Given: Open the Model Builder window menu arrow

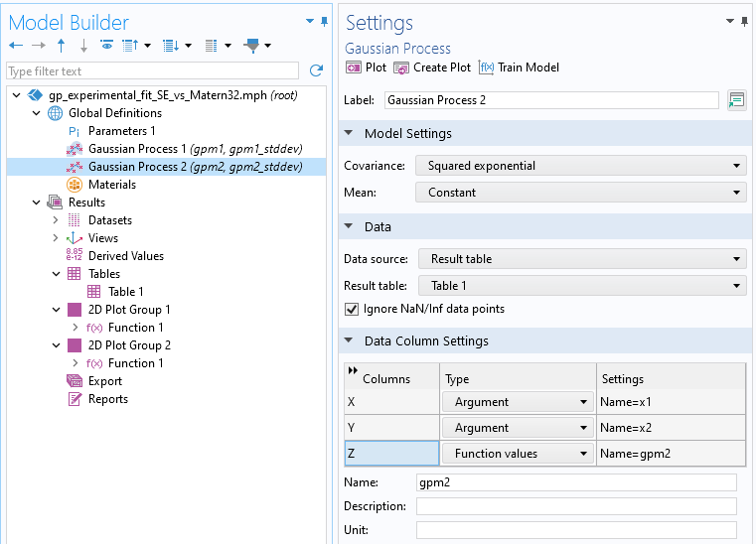Looking at the screenshot, I should coord(310,21).
